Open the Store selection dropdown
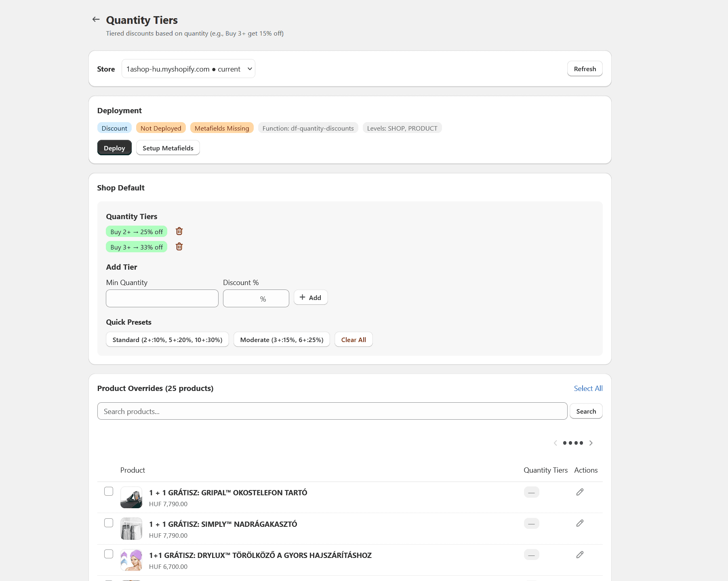 (188, 69)
